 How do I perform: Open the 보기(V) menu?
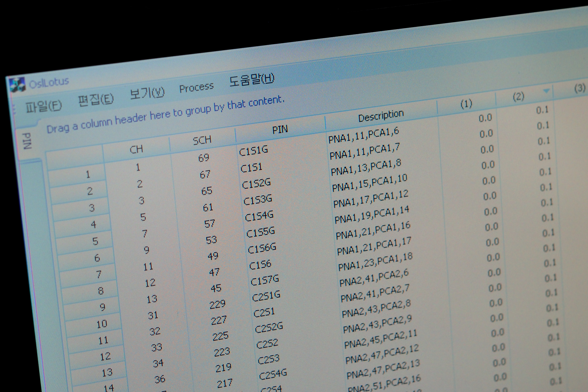click(x=147, y=94)
